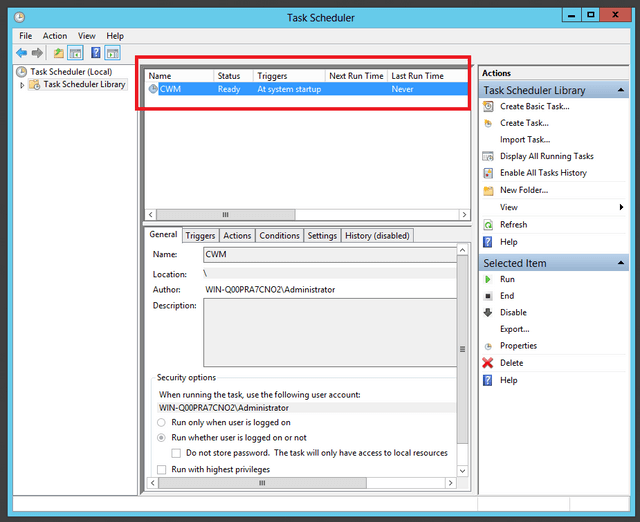
Task: Click the New Folder icon
Action: point(488,191)
